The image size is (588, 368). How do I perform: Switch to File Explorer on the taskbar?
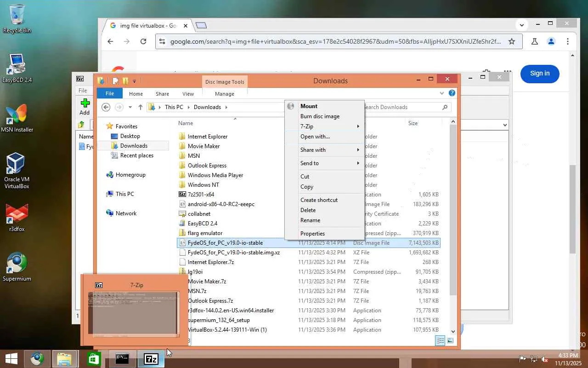pyautogui.click(x=64, y=358)
